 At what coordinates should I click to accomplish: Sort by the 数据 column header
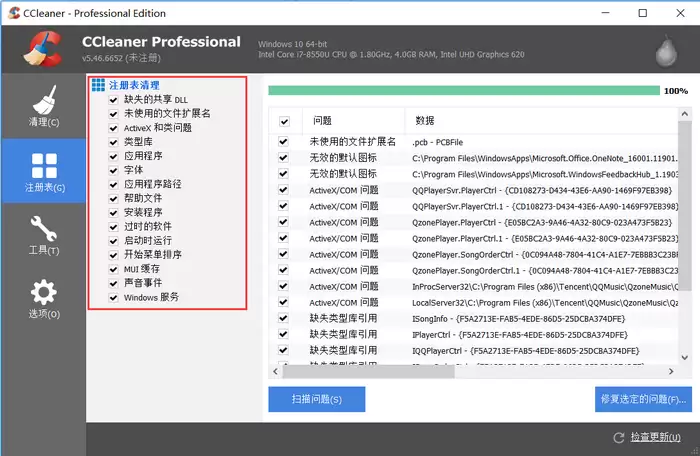click(x=542, y=121)
